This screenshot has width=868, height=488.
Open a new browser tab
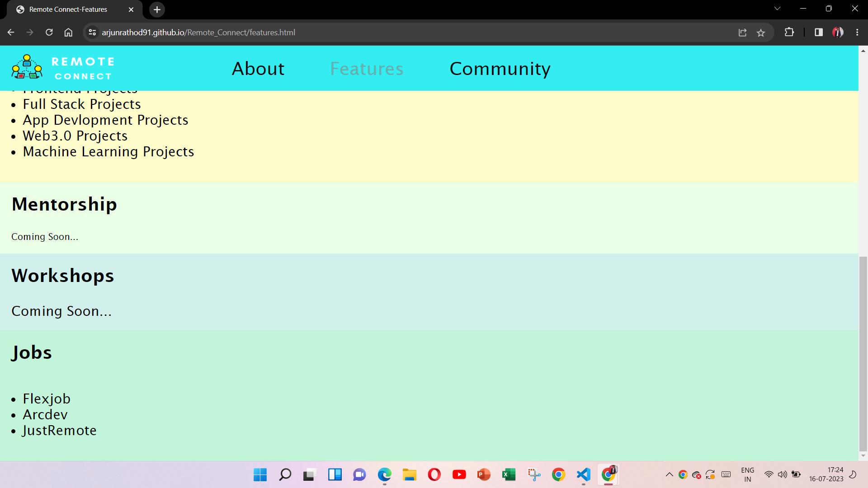pyautogui.click(x=157, y=9)
